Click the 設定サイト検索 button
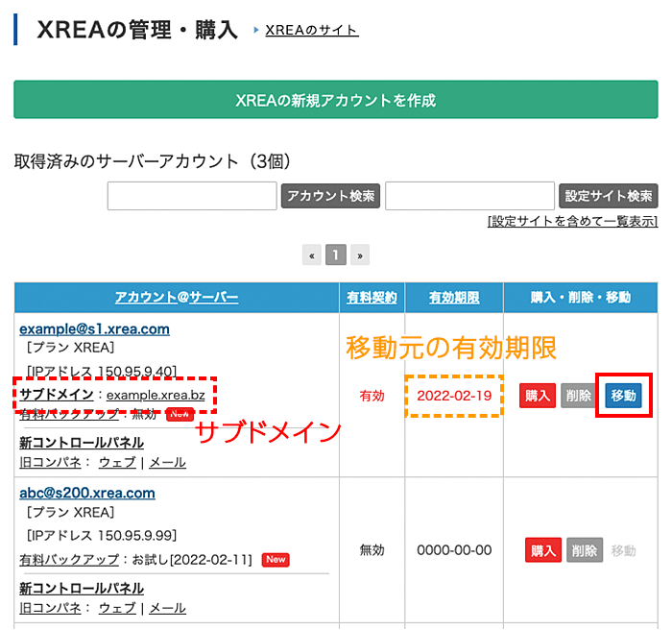The image size is (672, 630). (608, 196)
